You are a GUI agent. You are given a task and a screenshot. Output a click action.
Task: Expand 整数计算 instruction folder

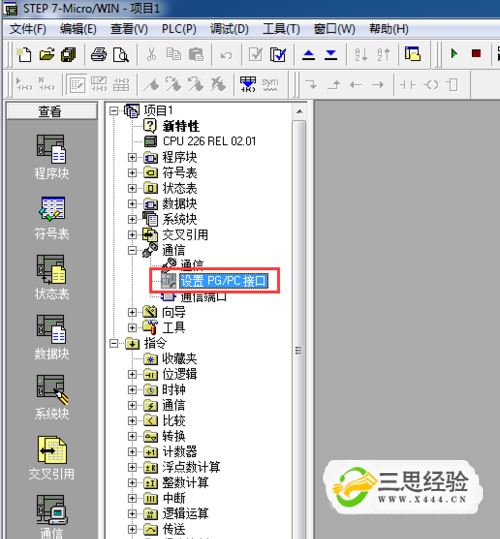(132, 483)
